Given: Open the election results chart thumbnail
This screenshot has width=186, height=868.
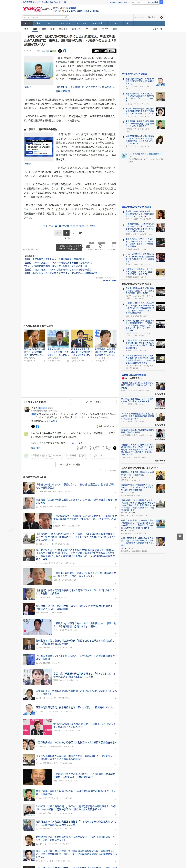Looking at the screenshot, I should point(39,147).
